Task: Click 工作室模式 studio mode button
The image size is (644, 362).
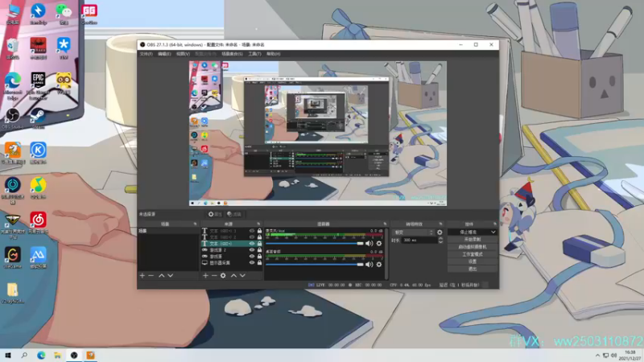Action: coord(473,254)
